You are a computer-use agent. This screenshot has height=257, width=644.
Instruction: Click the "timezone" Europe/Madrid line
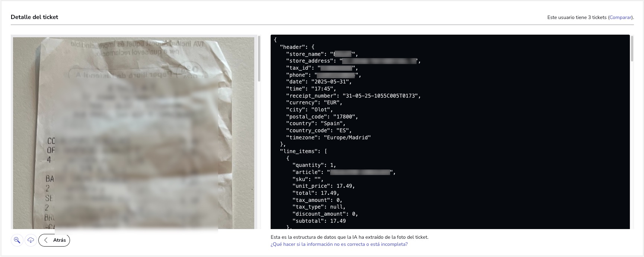click(328, 137)
